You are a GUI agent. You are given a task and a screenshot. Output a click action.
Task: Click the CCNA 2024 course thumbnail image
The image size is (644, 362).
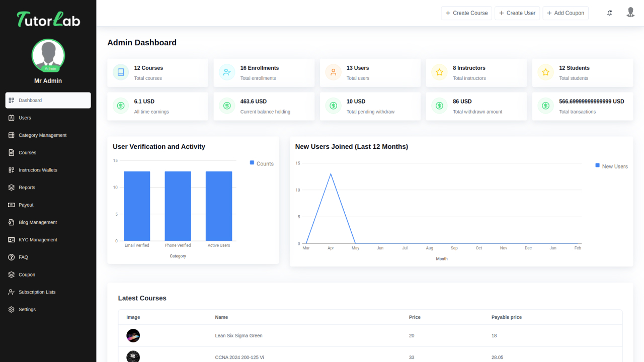133,356
